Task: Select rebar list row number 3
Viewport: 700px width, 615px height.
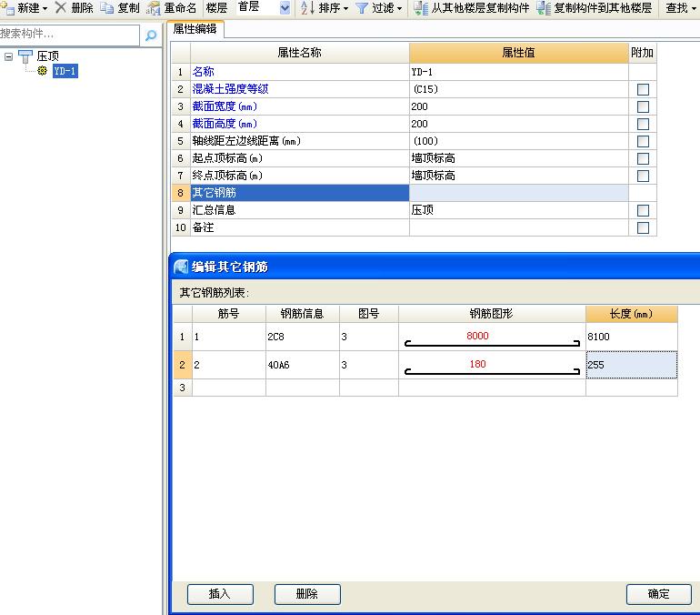Action: (182, 388)
